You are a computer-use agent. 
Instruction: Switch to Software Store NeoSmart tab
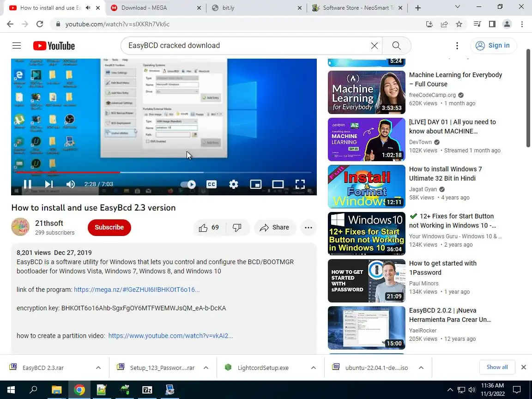[x=358, y=8]
